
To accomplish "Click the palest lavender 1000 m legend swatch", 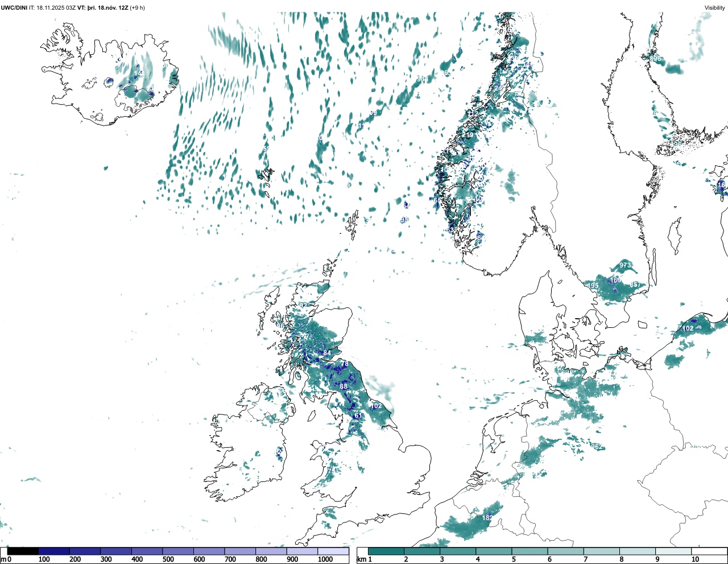I will (x=333, y=551).
